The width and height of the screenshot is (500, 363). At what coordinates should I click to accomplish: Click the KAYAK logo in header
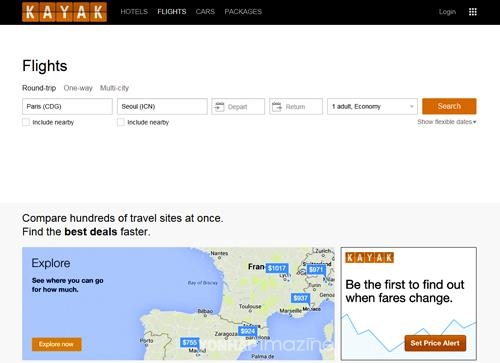64,12
